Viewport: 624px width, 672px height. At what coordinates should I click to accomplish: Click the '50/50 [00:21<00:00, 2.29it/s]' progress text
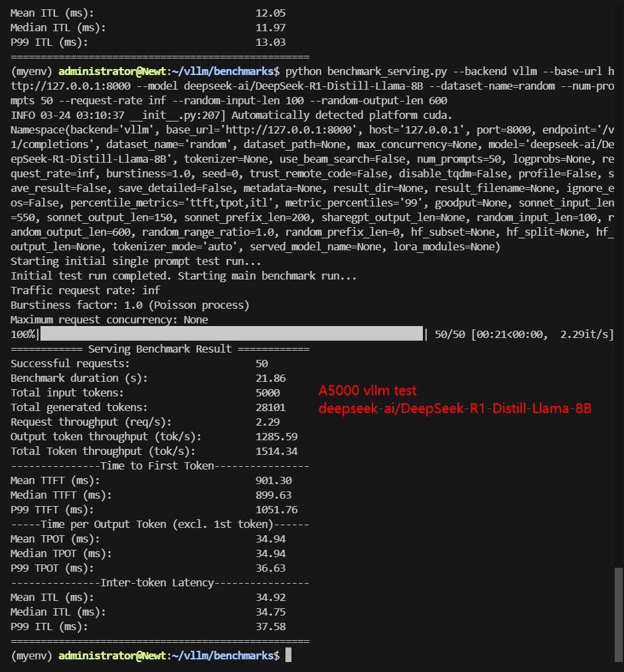[x=524, y=334]
